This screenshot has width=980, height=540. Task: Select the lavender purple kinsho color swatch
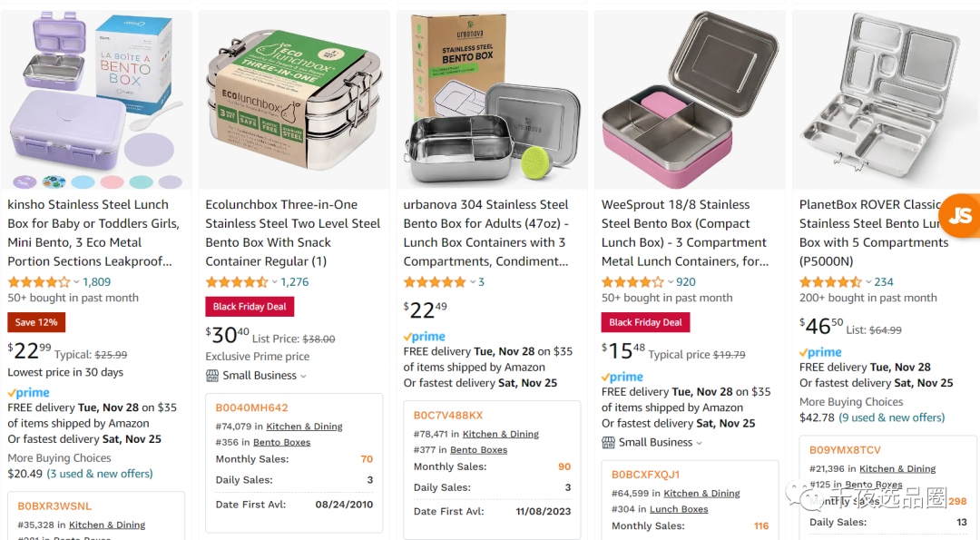pyautogui.click(x=170, y=182)
